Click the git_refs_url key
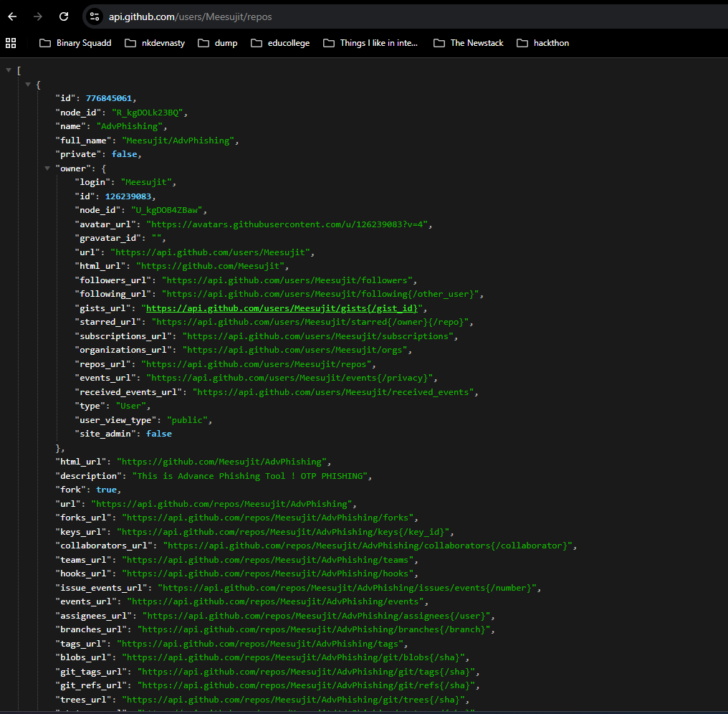 91,685
